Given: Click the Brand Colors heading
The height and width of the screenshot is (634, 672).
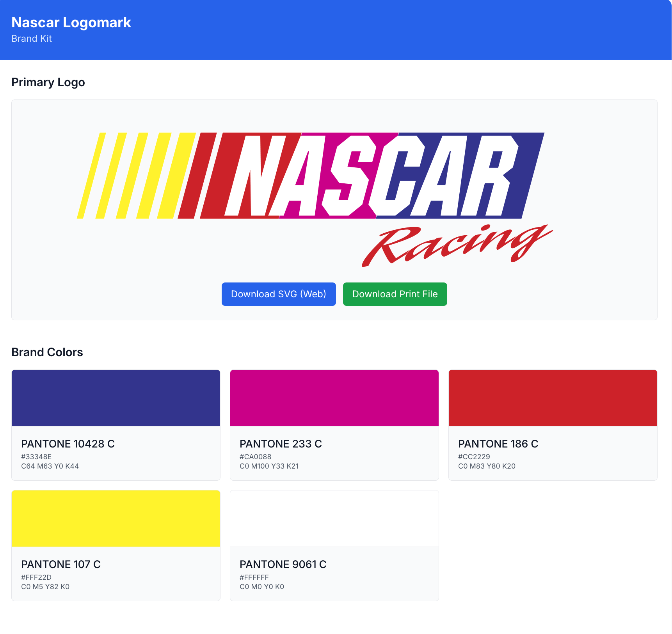Looking at the screenshot, I should pos(47,352).
